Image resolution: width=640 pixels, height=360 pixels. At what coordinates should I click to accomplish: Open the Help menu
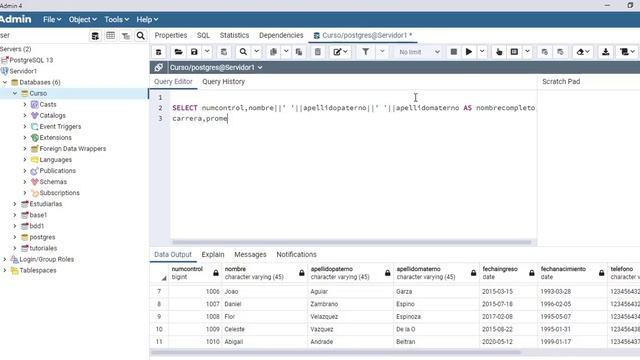pos(147,20)
